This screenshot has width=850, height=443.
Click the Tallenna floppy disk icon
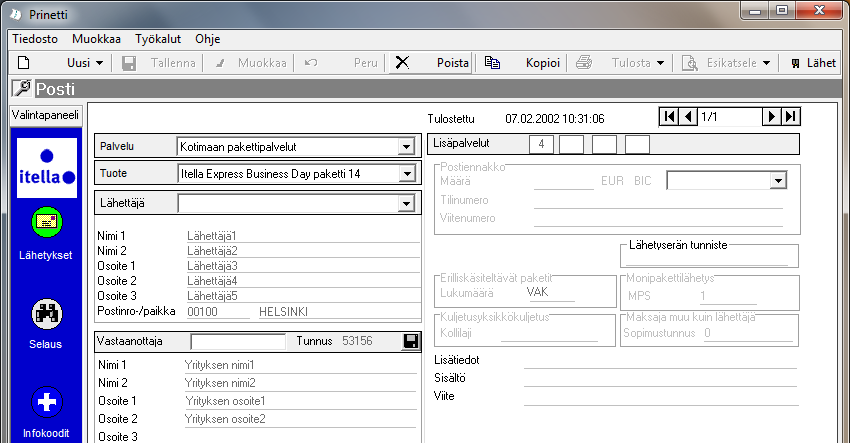pyautogui.click(x=129, y=63)
